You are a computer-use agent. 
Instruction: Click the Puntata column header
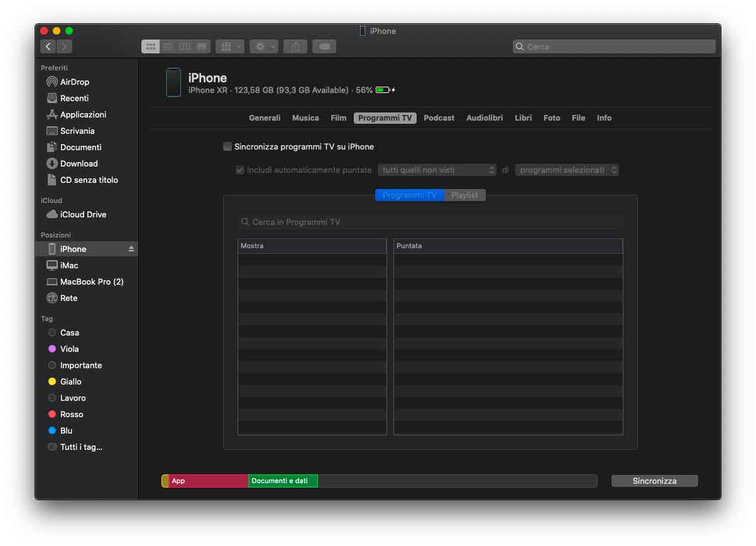[x=508, y=246]
